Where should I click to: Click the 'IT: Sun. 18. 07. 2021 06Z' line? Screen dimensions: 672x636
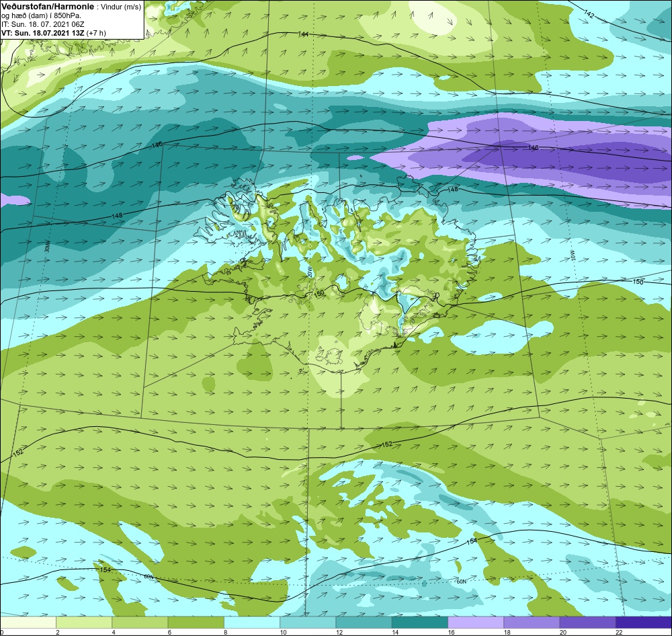point(42,24)
